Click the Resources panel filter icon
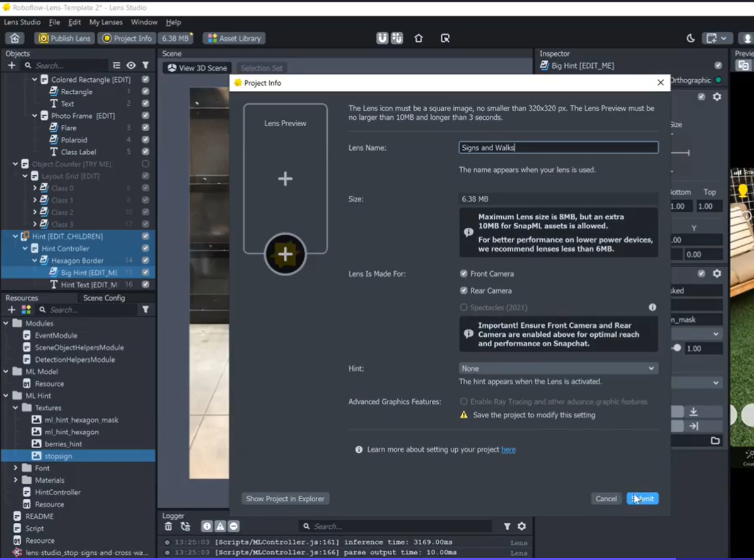The image size is (754, 560). pos(145,310)
